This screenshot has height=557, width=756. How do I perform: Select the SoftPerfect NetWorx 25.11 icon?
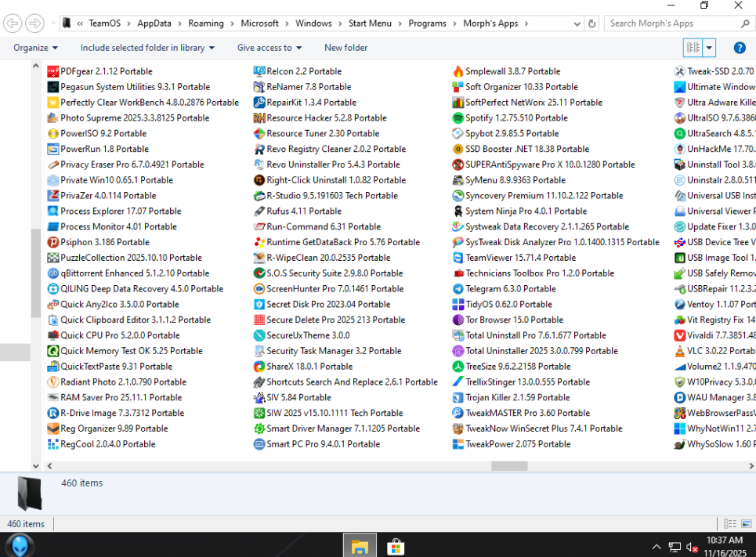[x=458, y=103]
